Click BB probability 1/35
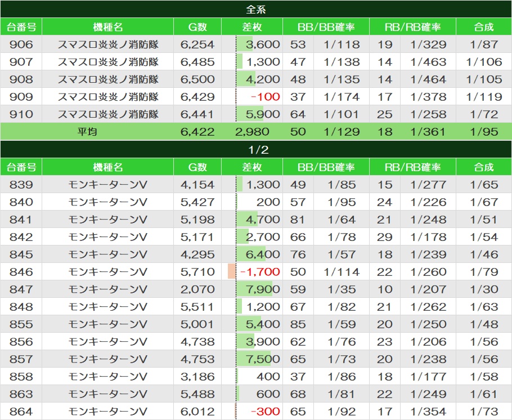Image resolution: width=512 pixels, height=420 pixels. pos(342,289)
